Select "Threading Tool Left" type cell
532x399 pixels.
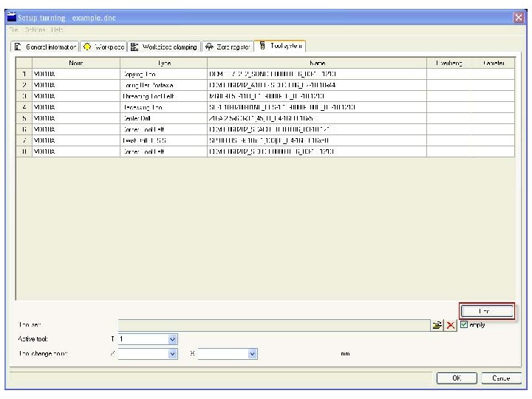click(163, 96)
